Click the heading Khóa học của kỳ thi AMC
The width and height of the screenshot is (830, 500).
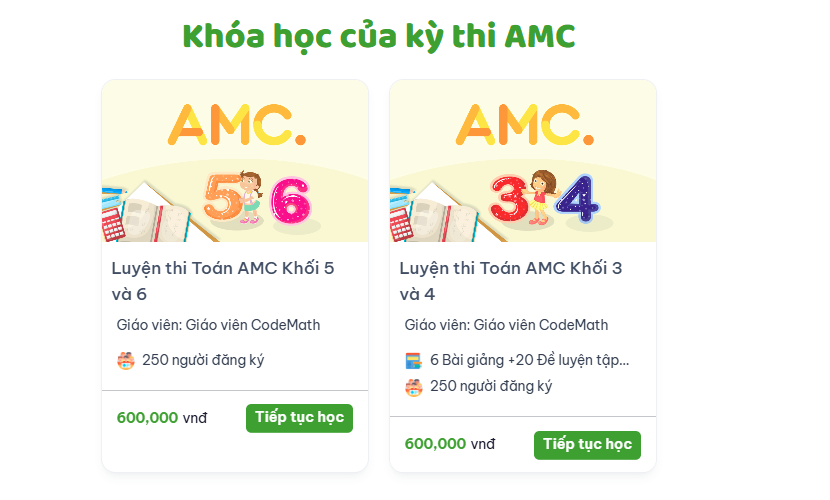379,37
